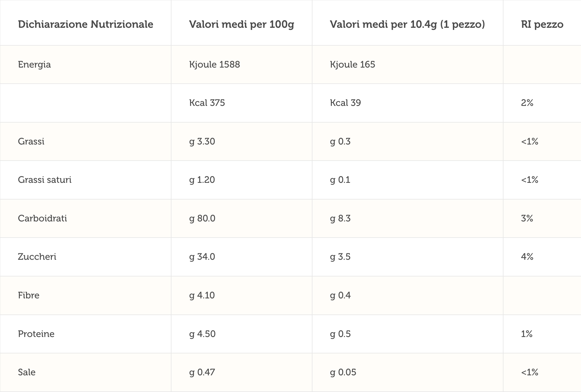
Task: Select the "Fibre" row label
Action: point(28,295)
